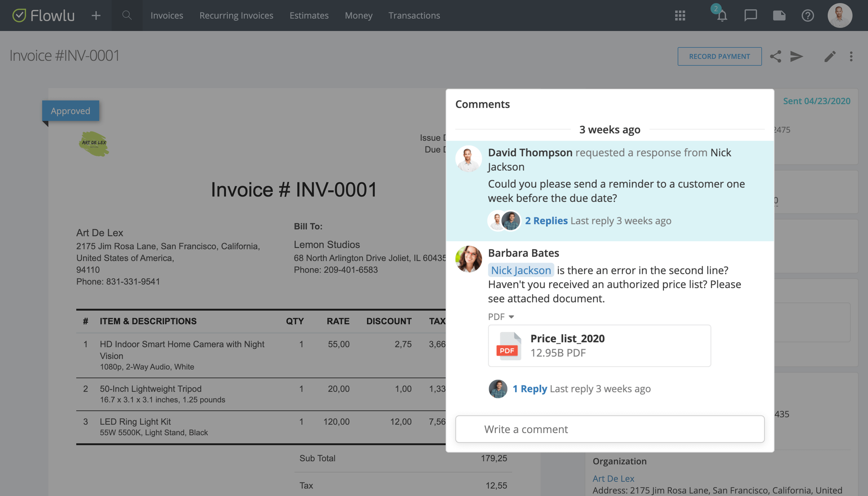Open the chat messages panel
Image resolution: width=868 pixels, height=496 pixels.
coord(750,15)
